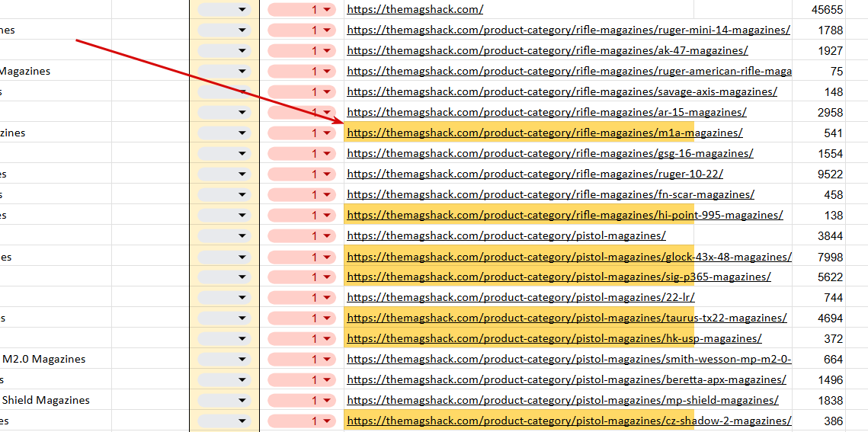The height and width of the screenshot is (432, 868).
Task: Click the ruger-10-22 URL
Action: tap(535, 174)
